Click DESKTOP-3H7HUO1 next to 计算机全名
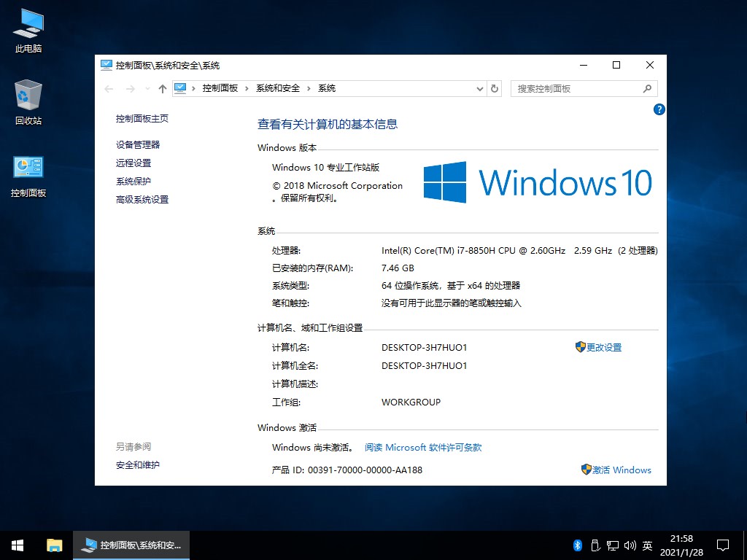The image size is (747, 560). tap(424, 366)
